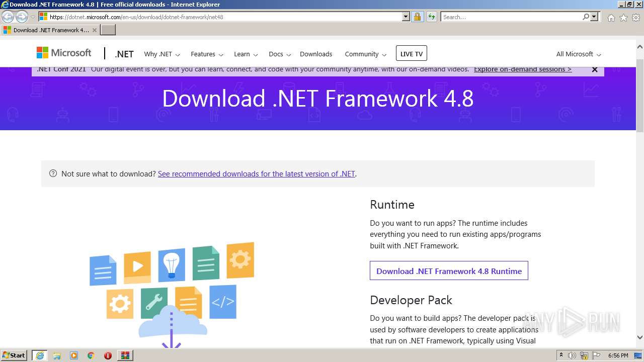Click the page scrollbar up arrow
Screen dimensions: 644x362
click(x=640, y=47)
